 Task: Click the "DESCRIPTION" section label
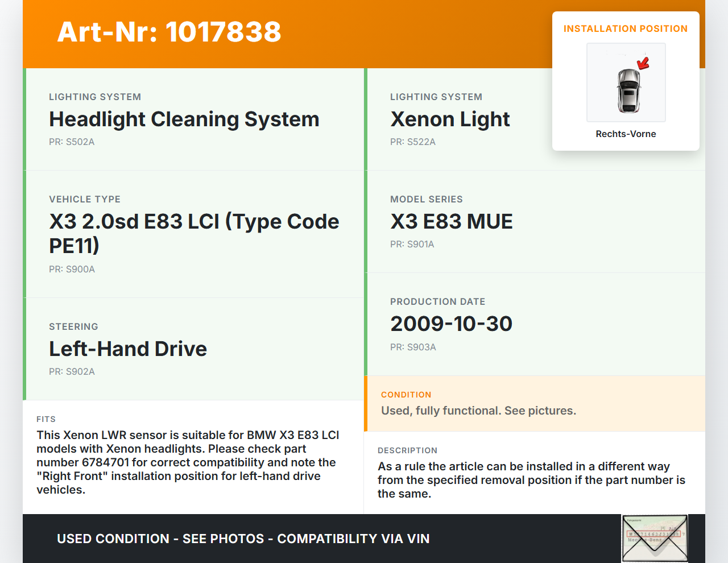[408, 450]
